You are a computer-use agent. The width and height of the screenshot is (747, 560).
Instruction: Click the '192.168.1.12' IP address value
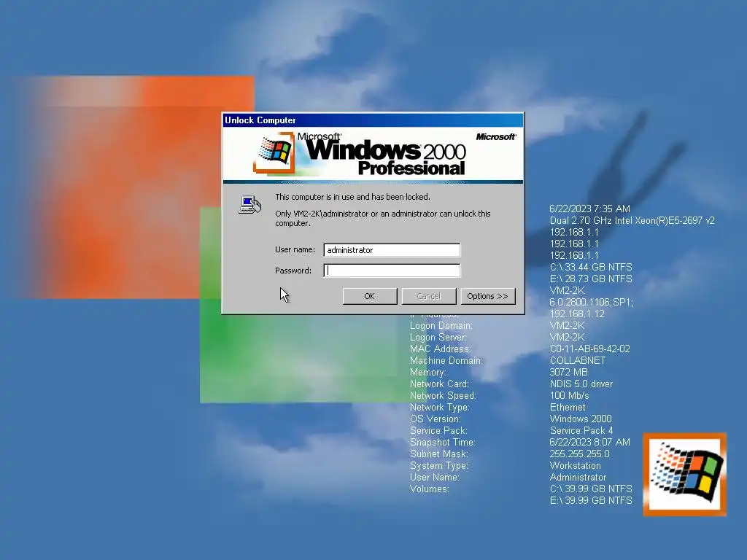[x=577, y=314]
